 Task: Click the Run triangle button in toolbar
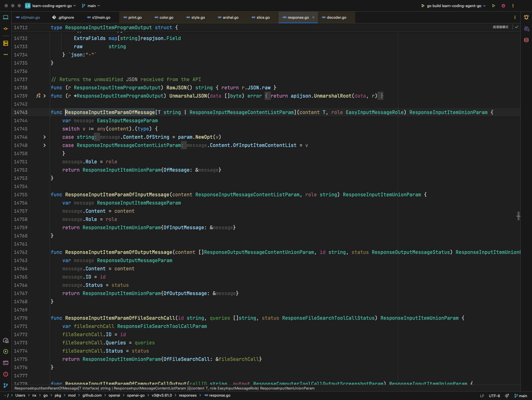493,6
